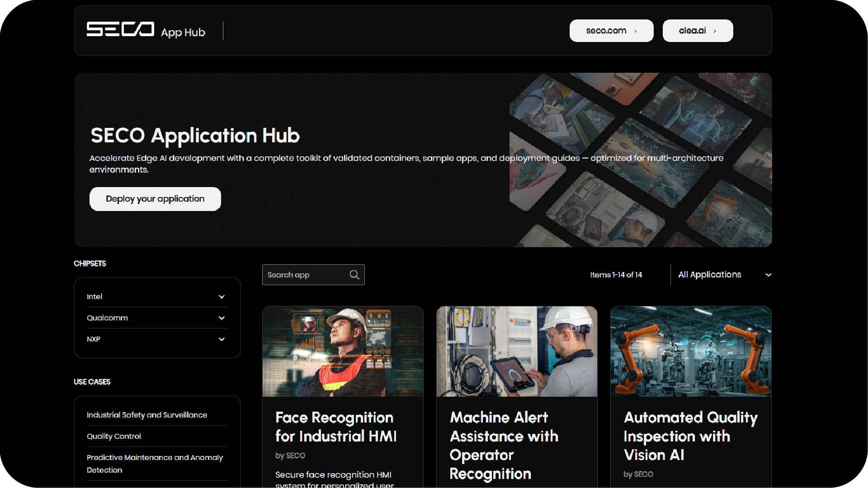The height and width of the screenshot is (488, 868).
Task: Click the SECO logo in header
Action: point(120,29)
